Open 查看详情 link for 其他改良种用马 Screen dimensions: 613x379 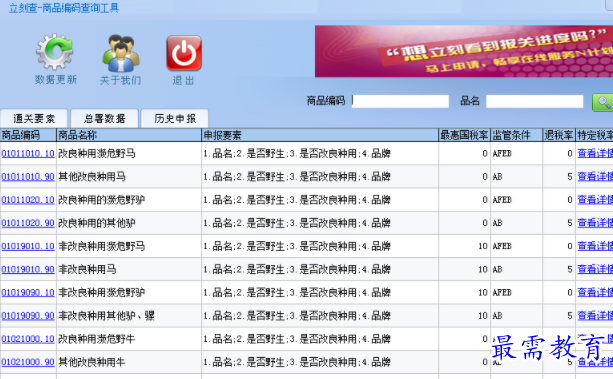pos(595,177)
